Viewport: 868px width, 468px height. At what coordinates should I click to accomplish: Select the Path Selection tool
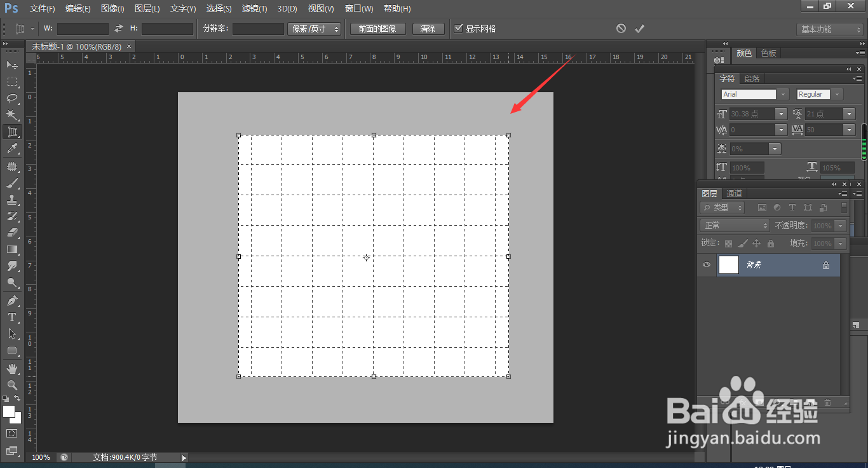pyautogui.click(x=12, y=334)
